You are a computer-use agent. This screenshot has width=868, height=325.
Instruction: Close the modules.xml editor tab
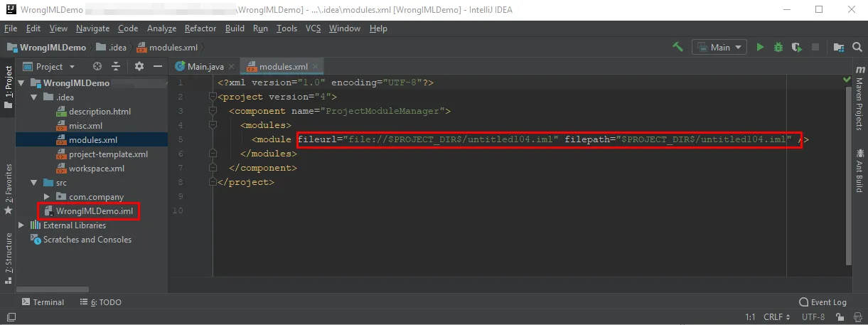point(316,66)
